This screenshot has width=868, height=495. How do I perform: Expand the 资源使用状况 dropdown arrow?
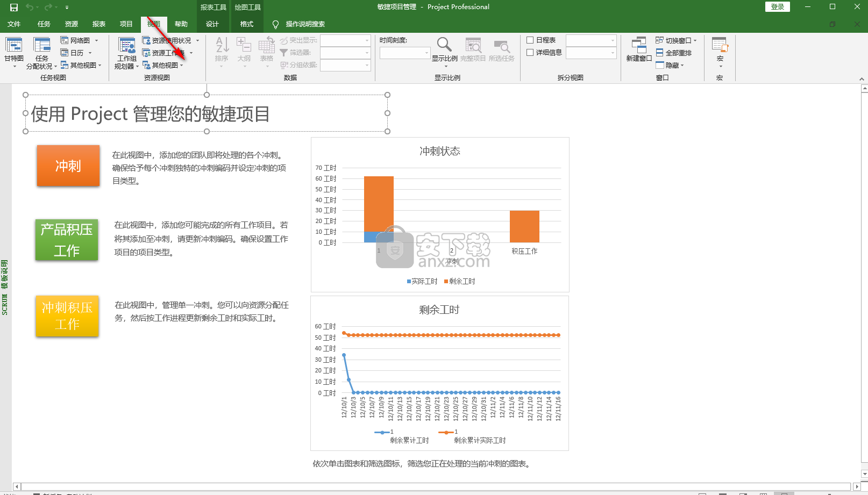(x=198, y=40)
